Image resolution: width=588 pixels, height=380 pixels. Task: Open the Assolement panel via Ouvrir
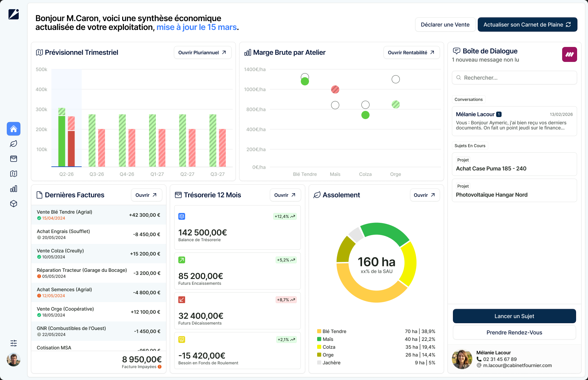click(x=425, y=195)
